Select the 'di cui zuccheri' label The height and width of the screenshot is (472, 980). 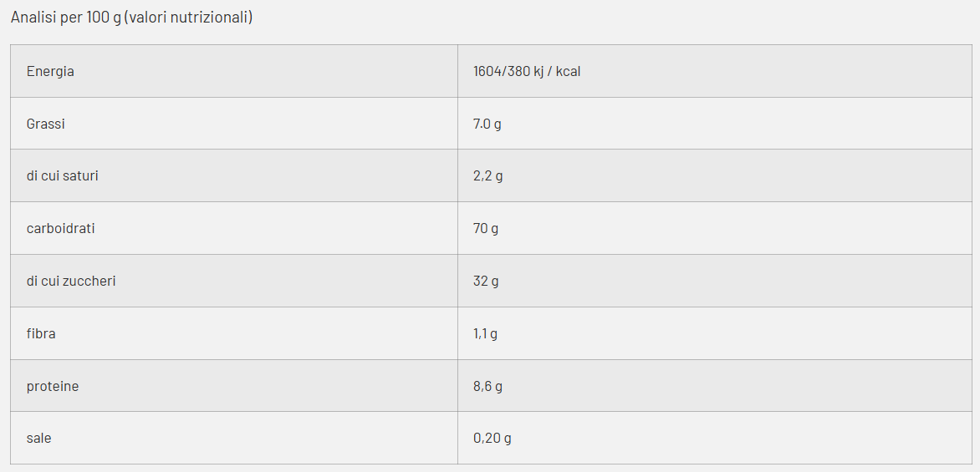pyautogui.click(x=71, y=282)
